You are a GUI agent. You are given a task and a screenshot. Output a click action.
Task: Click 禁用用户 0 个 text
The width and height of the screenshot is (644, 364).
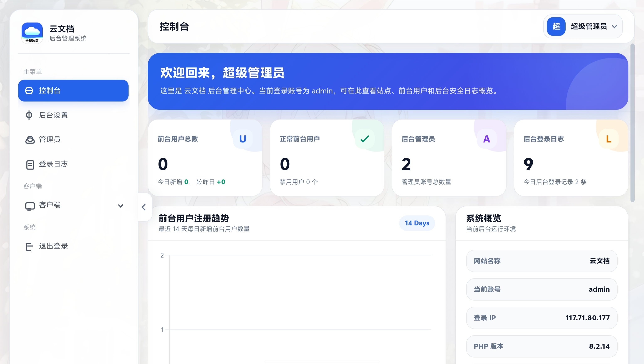298,182
